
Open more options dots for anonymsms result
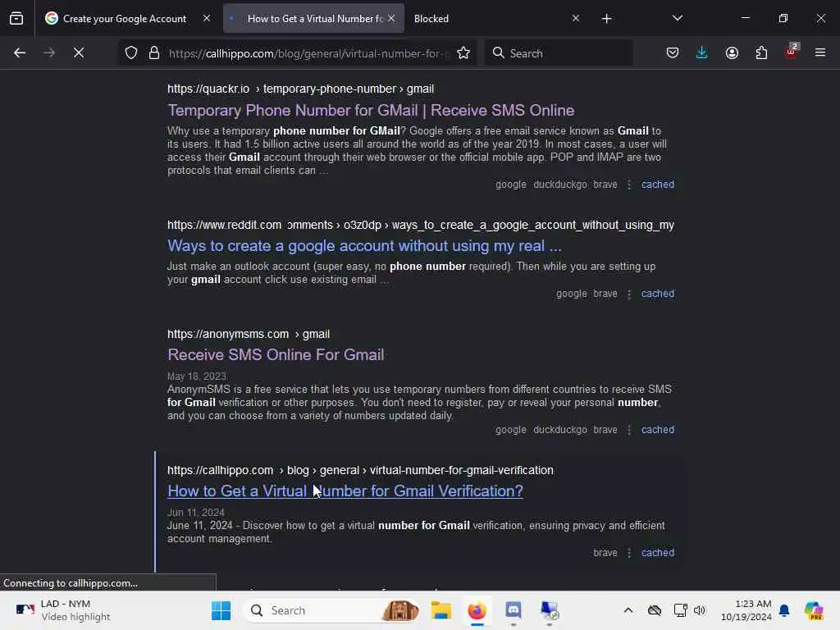(629, 430)
